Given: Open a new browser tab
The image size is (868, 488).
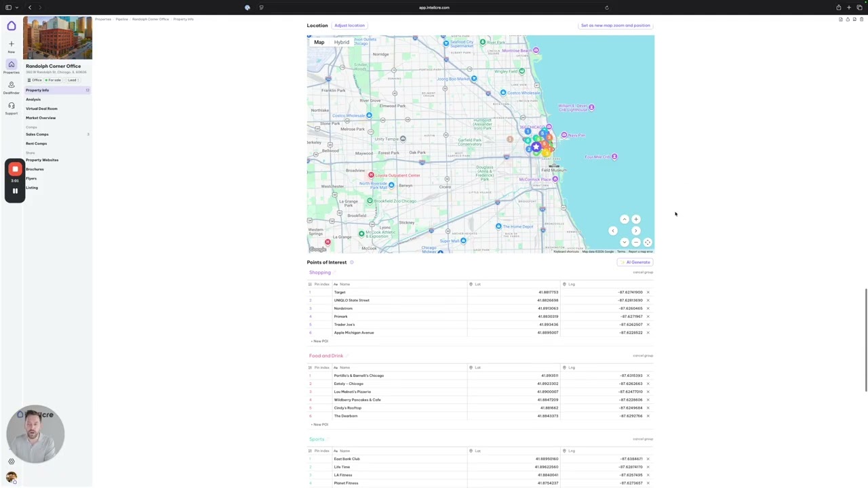Looking at the screenshot, I should (849, 7).
